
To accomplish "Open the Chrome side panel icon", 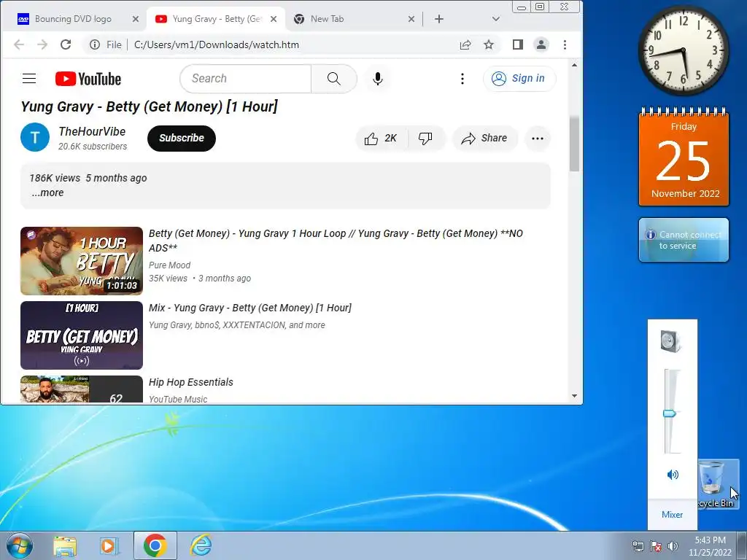I will coord(518,44).
